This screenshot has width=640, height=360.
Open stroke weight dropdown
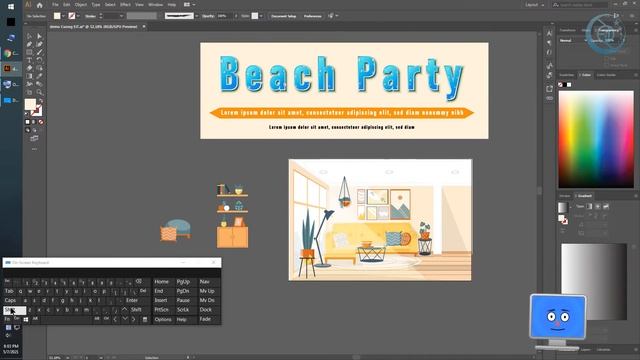(x=121, y=16)
